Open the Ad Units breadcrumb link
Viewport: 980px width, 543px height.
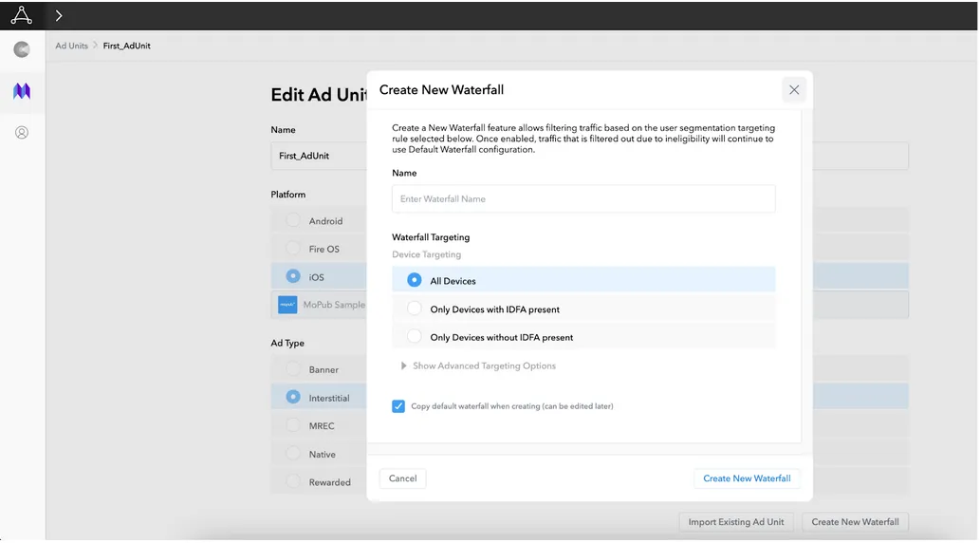pyautogui.click(x=71, y=46)
